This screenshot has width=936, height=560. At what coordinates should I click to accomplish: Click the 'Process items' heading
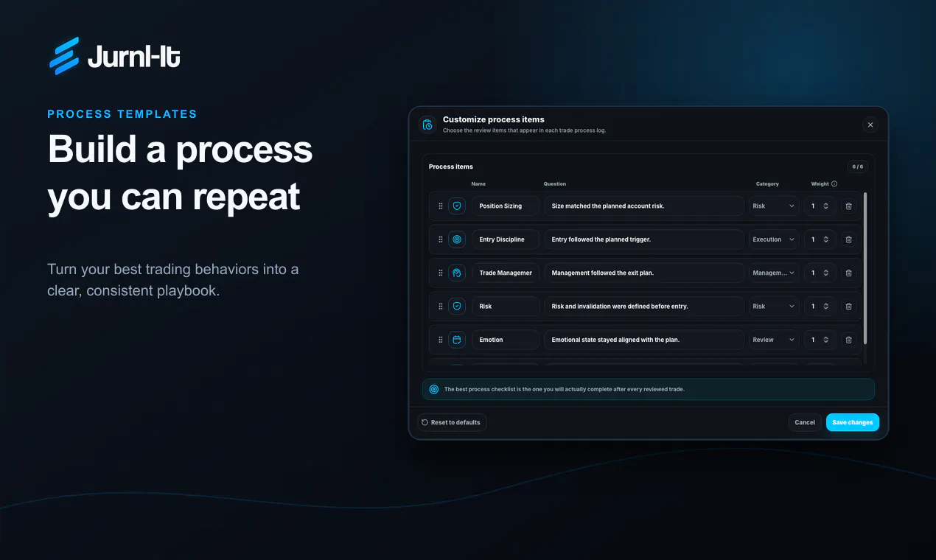tap(451, 167)
